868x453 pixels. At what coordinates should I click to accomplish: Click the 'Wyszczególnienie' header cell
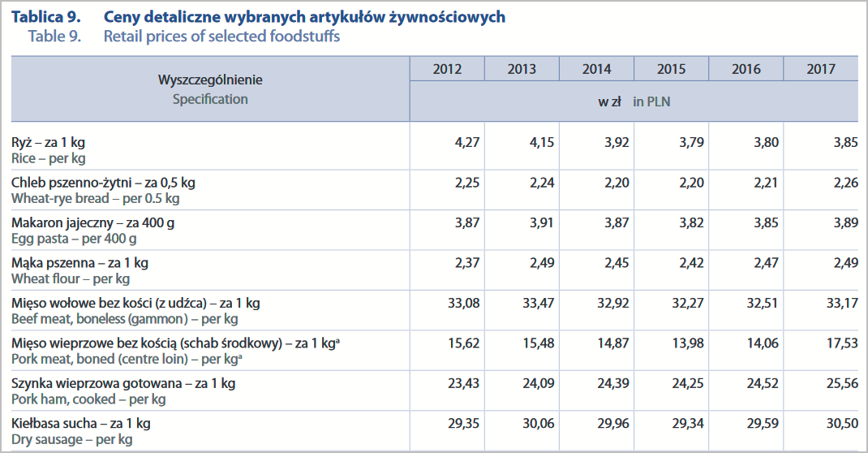[209, 80]
